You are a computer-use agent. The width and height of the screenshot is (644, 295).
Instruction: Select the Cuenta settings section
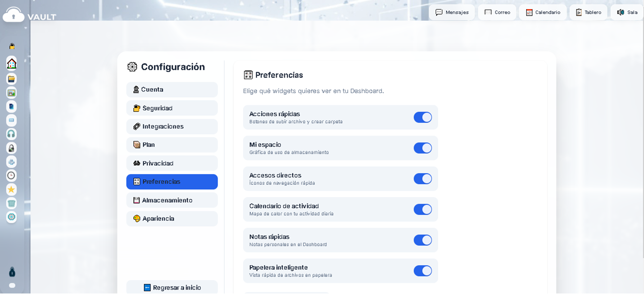(x=172, y=90)
